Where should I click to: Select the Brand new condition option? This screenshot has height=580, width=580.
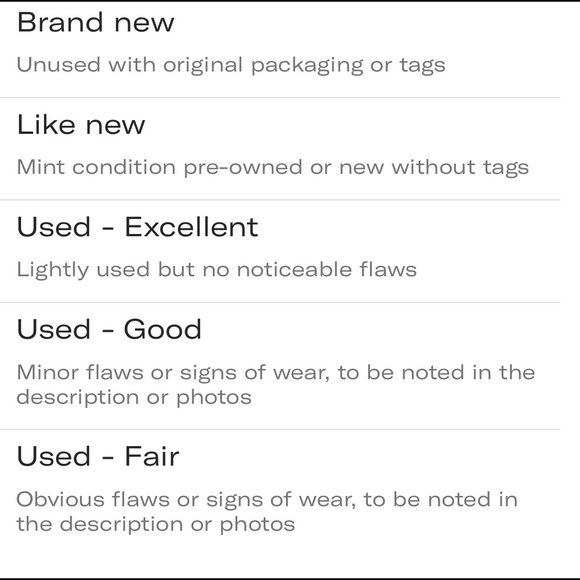click(x=280, y=50)
